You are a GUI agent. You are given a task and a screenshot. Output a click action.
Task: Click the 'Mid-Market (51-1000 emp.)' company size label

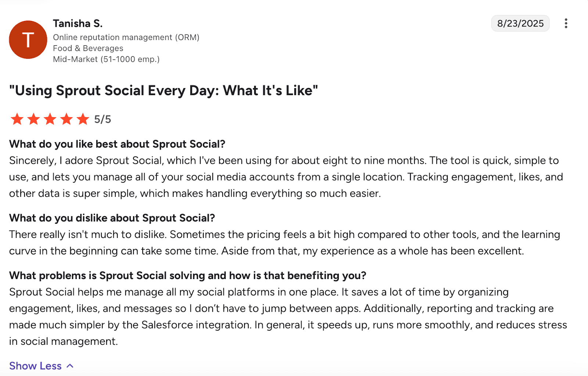coord(106,59)
